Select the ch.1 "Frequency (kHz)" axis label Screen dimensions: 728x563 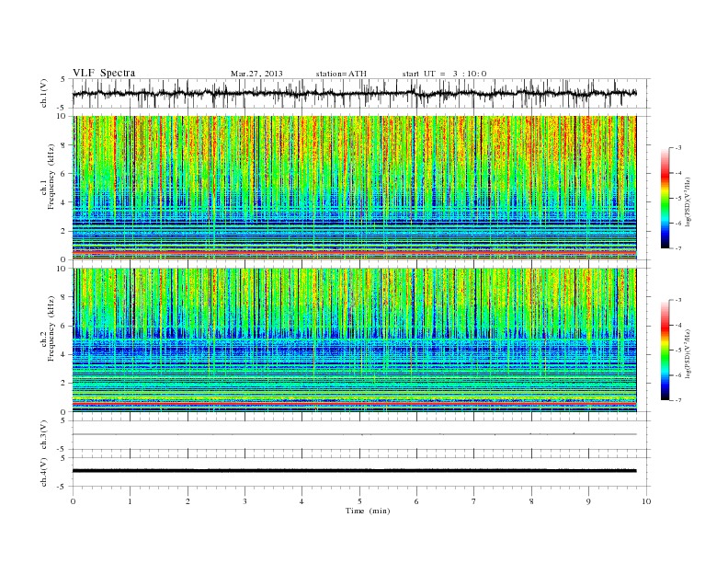coord(51,177)
